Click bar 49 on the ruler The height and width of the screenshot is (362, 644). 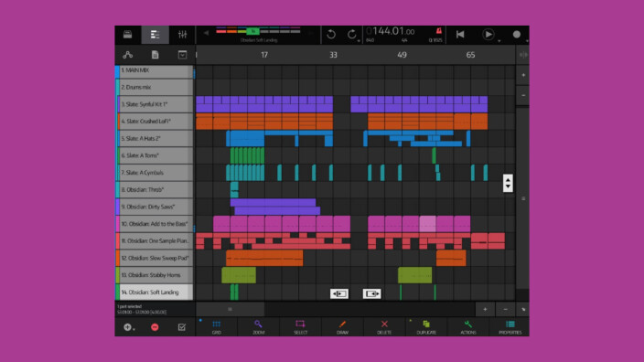[x=402, y=55]
